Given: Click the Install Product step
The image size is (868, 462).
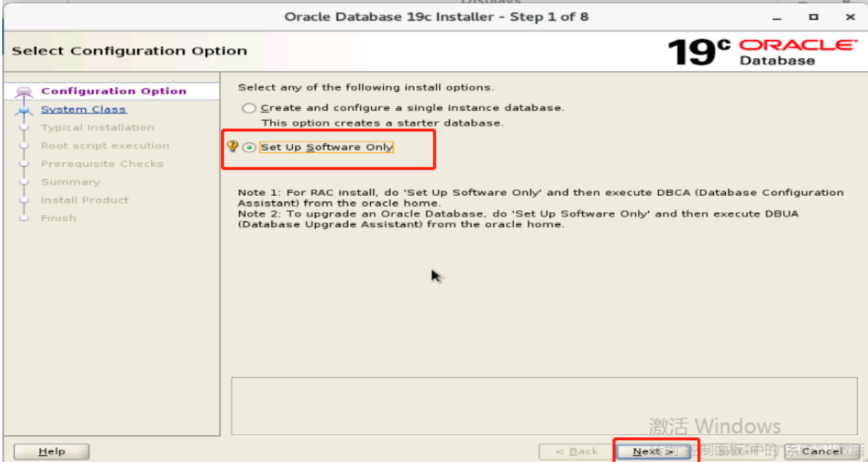Looking at the screenshot, I should click(84, 200).
